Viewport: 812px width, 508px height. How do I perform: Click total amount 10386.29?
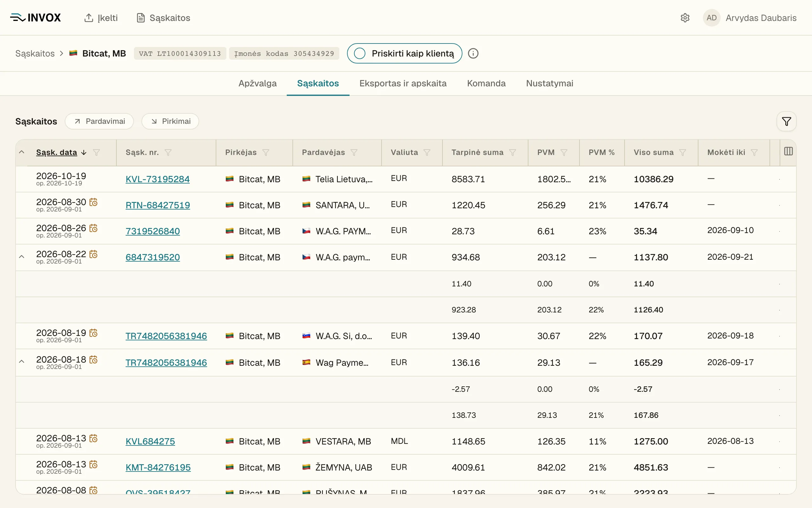coord(653,179)
